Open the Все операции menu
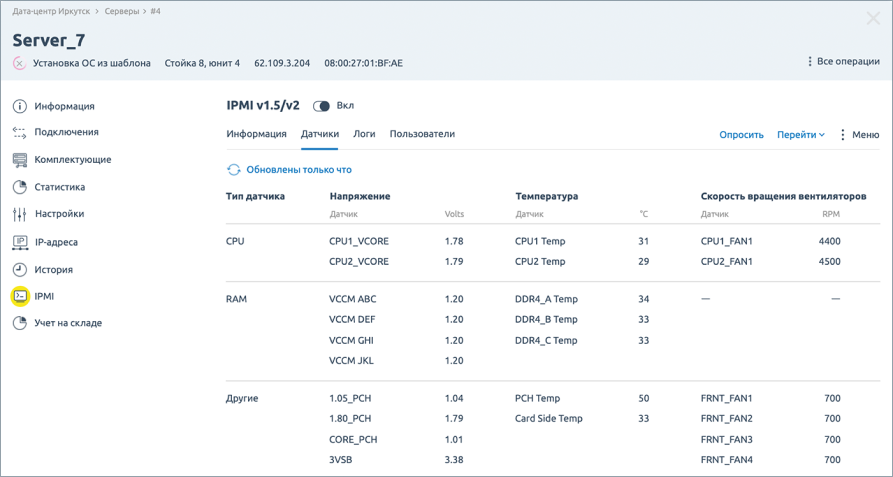Viewport: 893px width, 477px height. (843, 62)
